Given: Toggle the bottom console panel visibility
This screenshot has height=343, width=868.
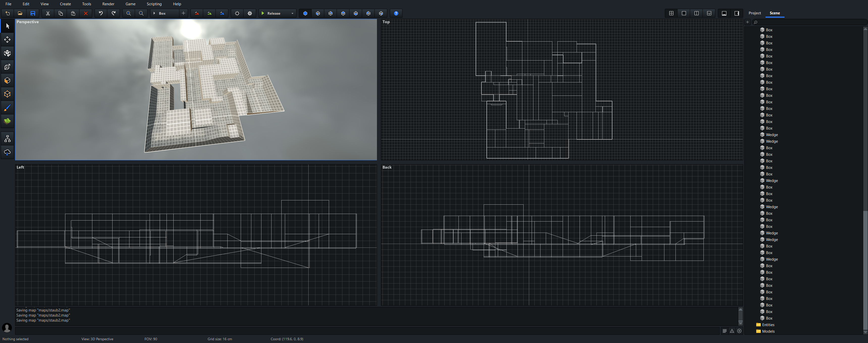Looking at the screenshot, I should tap(724, 13).
